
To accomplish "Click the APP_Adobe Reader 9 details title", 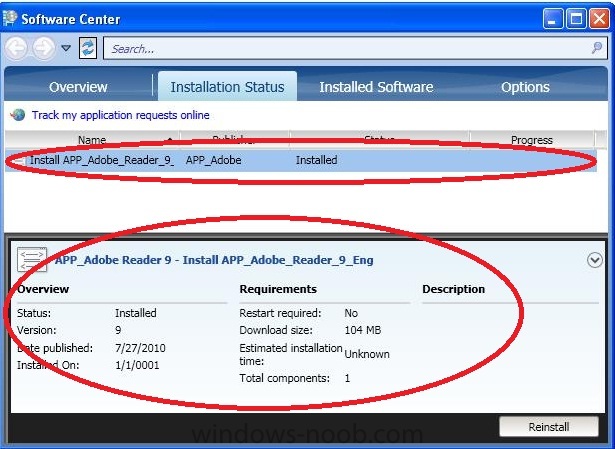I will coord(214,260).
